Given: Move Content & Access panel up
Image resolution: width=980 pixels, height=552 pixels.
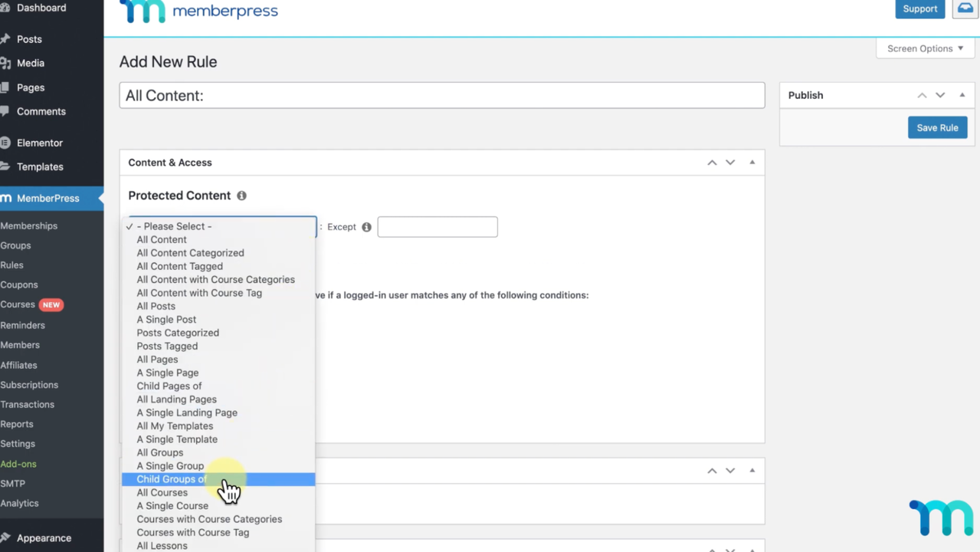Looking at the screenshot, I should pos(712,163).
